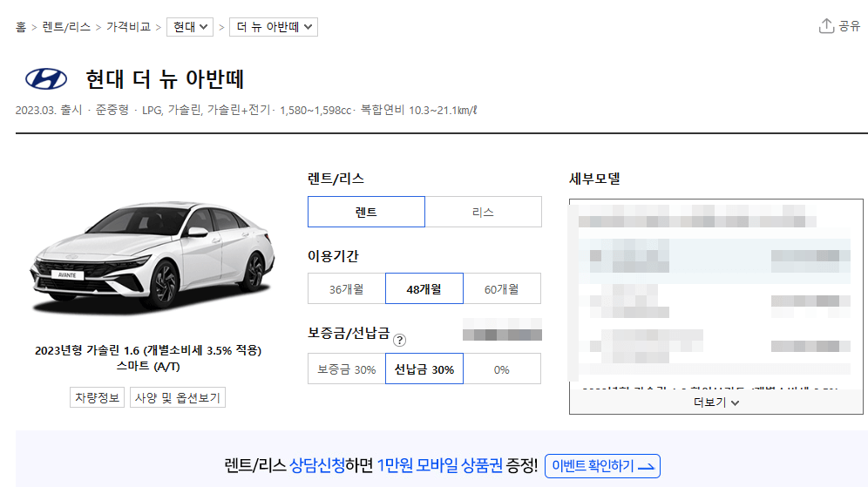Click the event arrow icon
This screenshot has height=487, width=868.
point(646,467)
